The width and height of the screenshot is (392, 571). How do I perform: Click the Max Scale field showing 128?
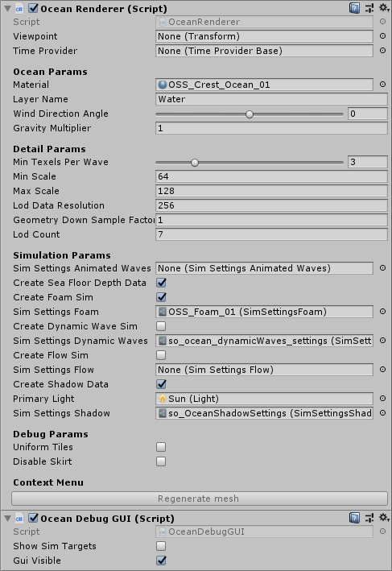(x=271, y=191)
